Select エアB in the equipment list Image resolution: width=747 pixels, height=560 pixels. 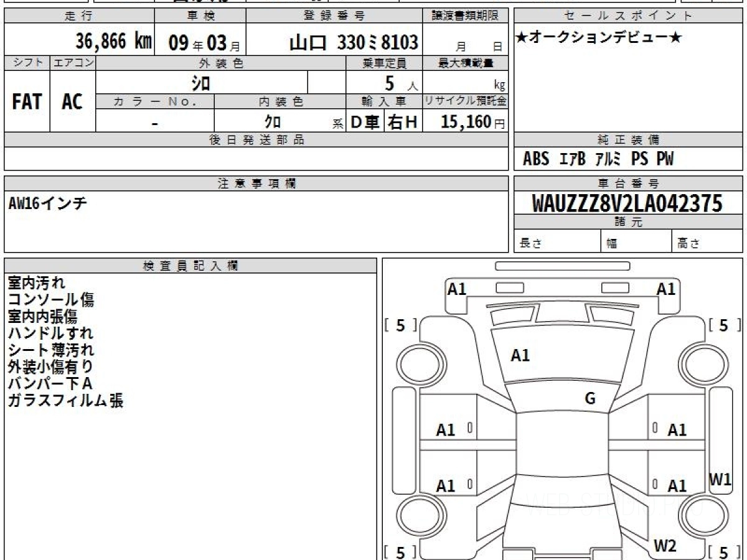[573, 159]
